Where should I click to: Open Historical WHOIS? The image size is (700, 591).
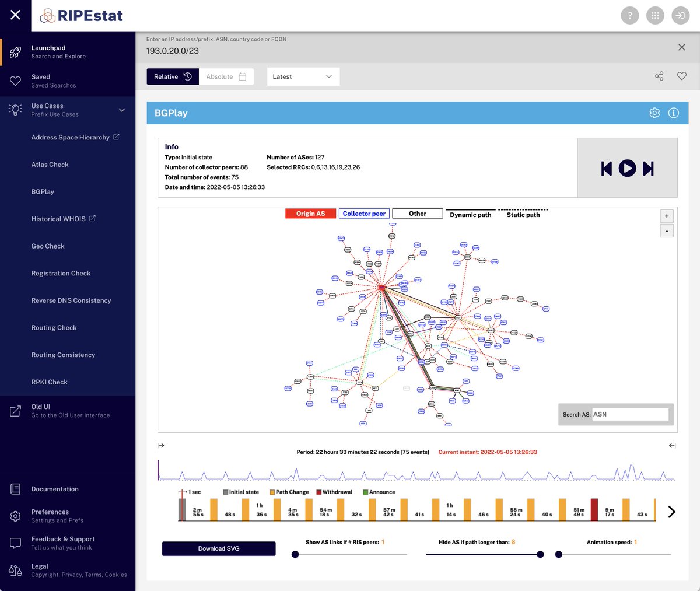(63, 219)
